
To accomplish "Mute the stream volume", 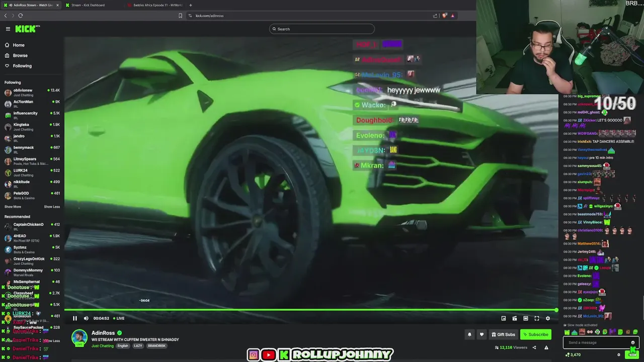I will click(x=86, y=318).
